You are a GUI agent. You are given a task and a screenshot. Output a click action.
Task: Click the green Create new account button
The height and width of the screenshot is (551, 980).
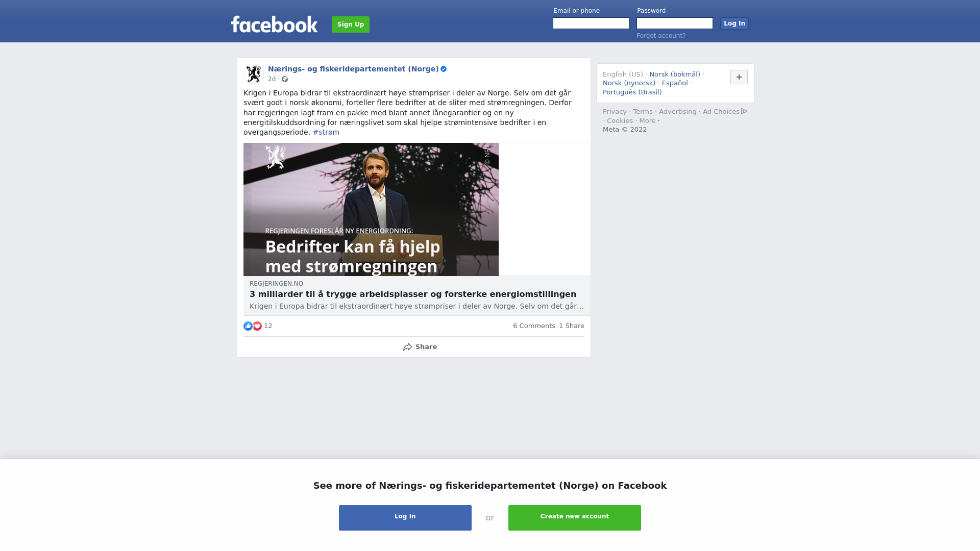(x=575, y=518)
